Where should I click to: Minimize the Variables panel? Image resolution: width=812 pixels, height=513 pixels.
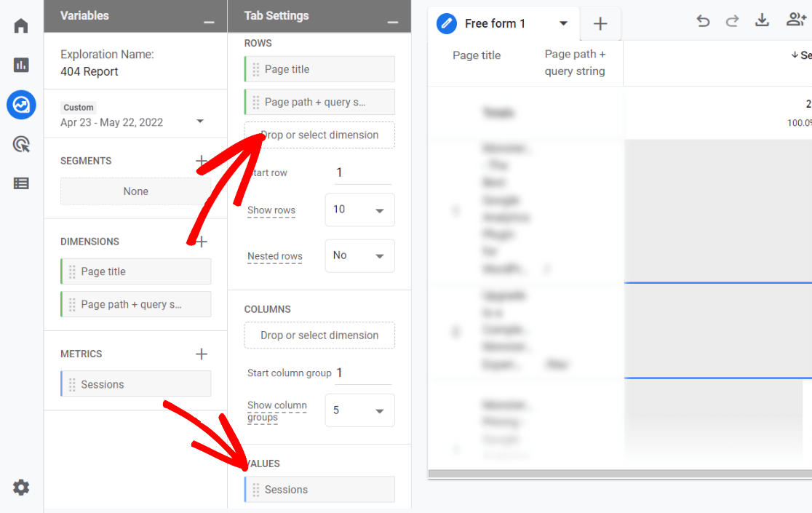click(210, 22)
